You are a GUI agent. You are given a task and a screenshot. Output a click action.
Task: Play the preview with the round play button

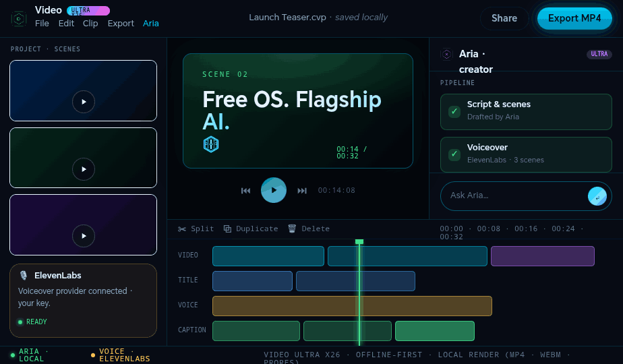point(273,190)
